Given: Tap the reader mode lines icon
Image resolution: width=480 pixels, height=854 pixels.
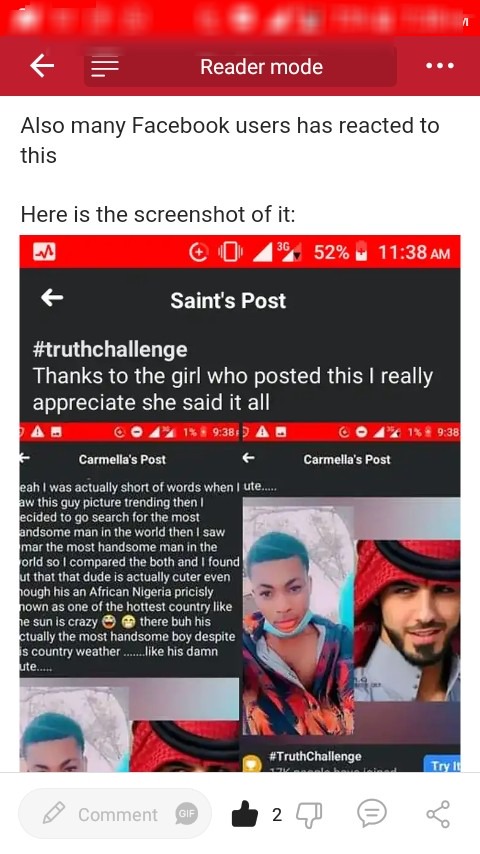Looking at the screenshot, I should point(105,67).
